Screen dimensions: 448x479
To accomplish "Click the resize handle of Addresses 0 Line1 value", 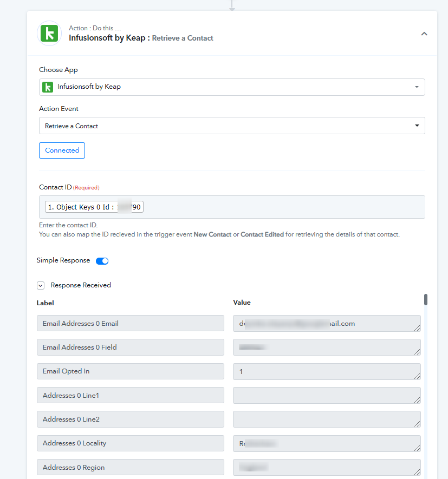I will 417,400.
